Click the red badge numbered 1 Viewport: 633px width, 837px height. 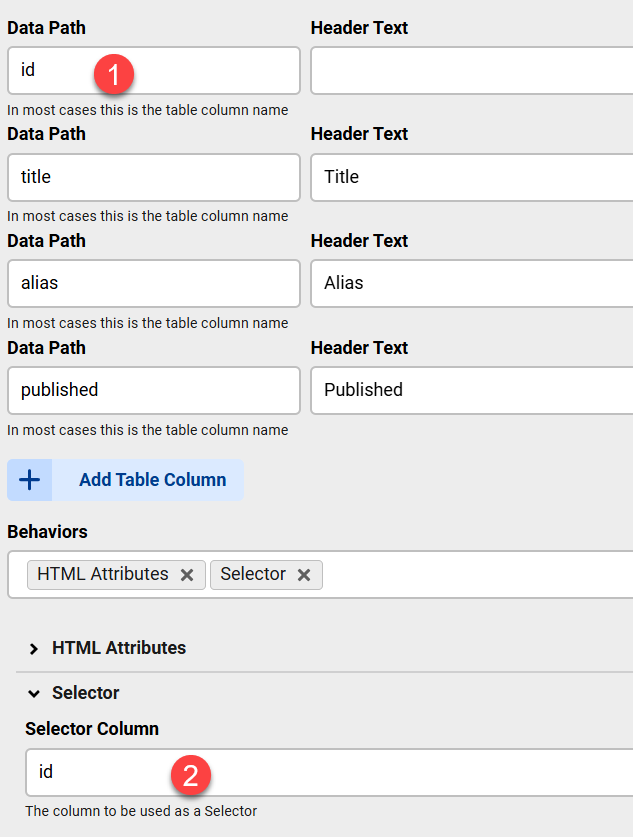pos(114,73)
